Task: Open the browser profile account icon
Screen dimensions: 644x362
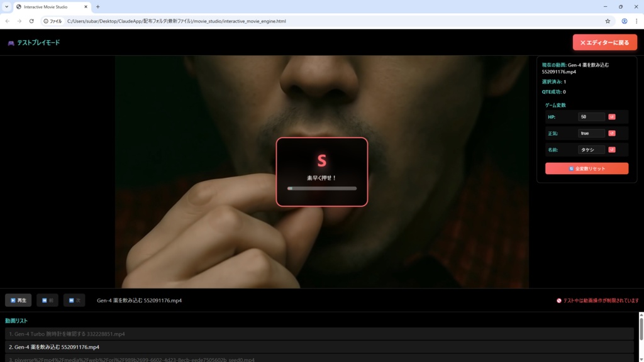Action: pyautogui.click(x=623, y=21)
